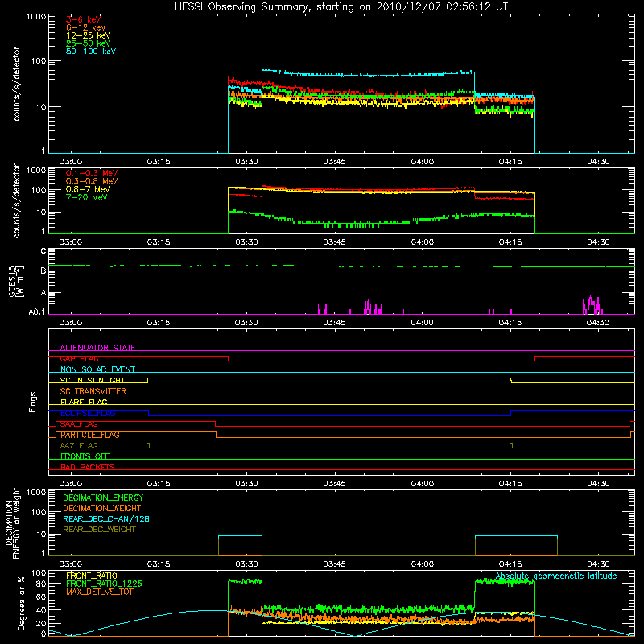Click the 'B' level on GOES15 axis
The image size is (644, 644).
point(43,270)
